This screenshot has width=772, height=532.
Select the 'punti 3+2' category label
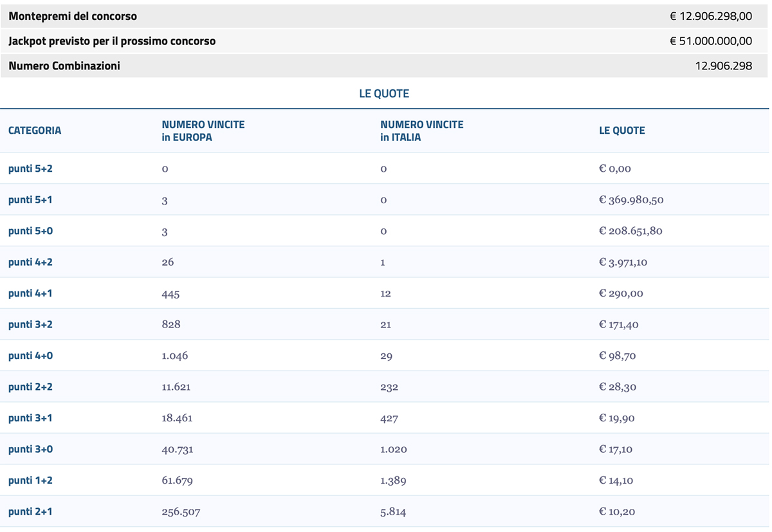[x=30, y=324]
